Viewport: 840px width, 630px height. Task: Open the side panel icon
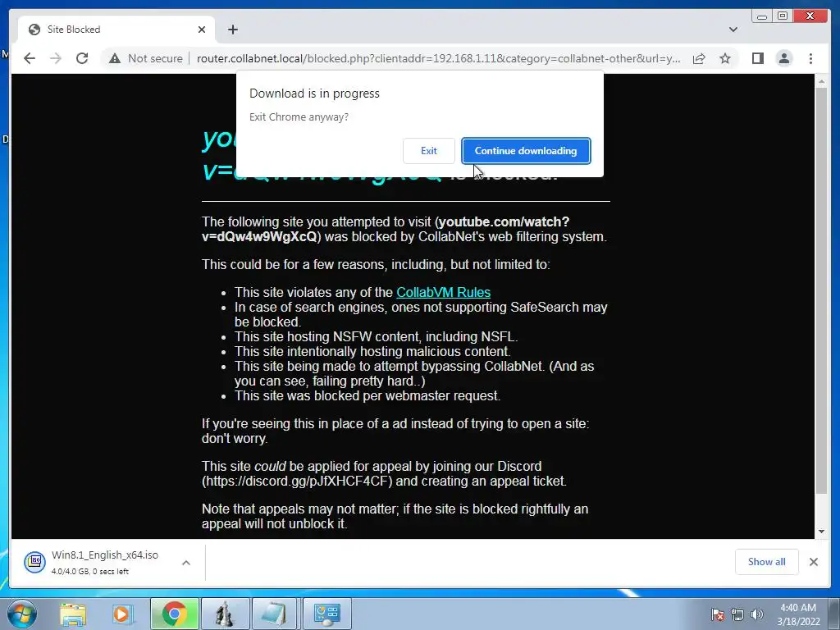[x=757, y=58]
